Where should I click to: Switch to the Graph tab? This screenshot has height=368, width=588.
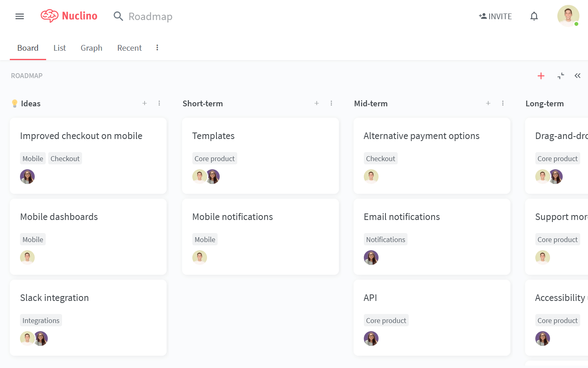91,48
